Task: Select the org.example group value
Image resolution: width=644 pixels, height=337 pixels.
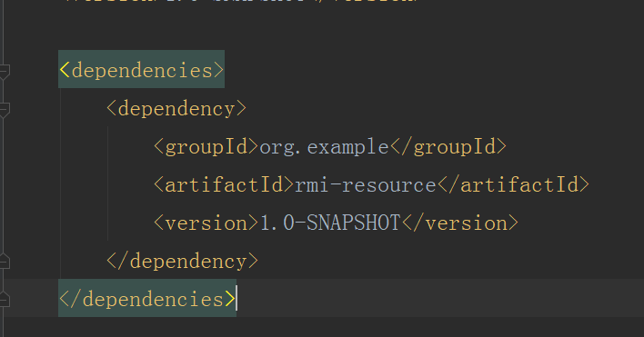Action: click(324, 147)
